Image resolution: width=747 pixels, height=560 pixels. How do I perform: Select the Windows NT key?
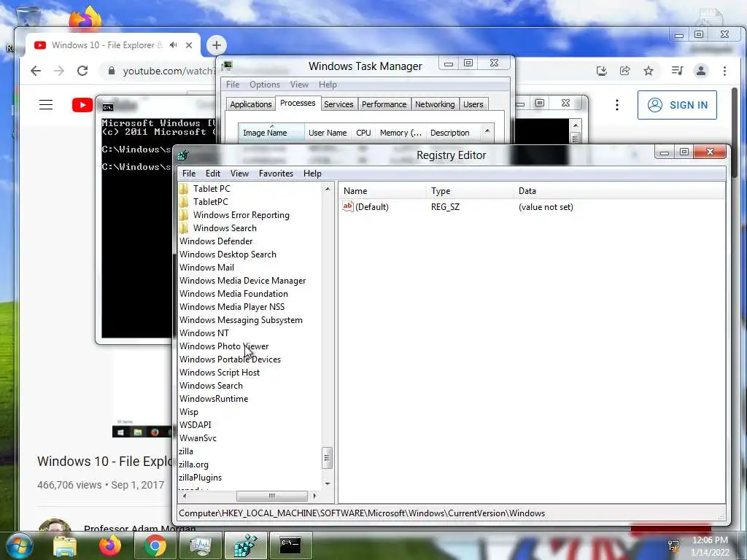(x=204, y=332)
